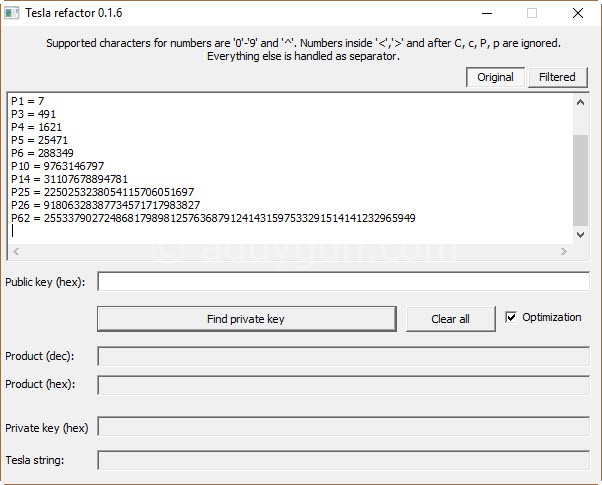Viewport: 602px width, 485px height.
Task: Click the line 'P10 = 9763146797'
Action: [58, 166]
